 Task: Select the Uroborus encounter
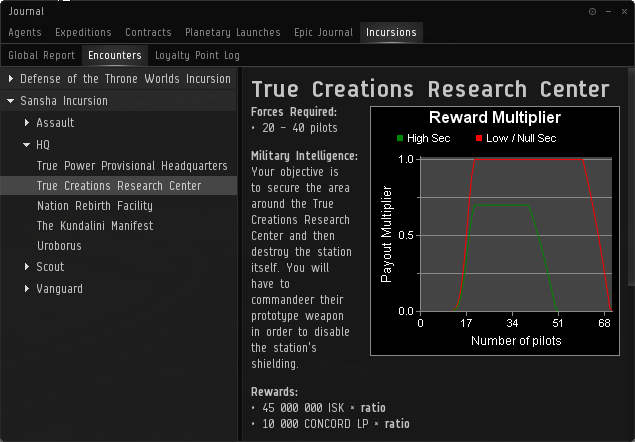(x=59, y=246)
